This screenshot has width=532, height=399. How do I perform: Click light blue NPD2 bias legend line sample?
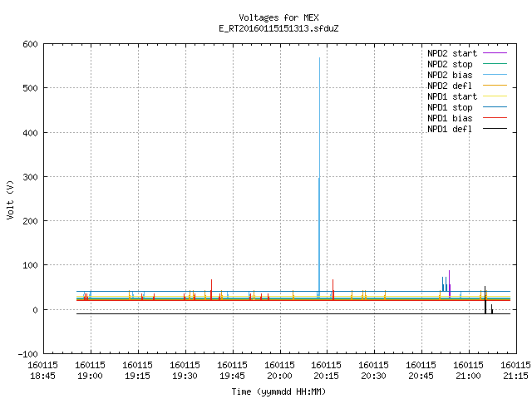[x=495, y=75]
